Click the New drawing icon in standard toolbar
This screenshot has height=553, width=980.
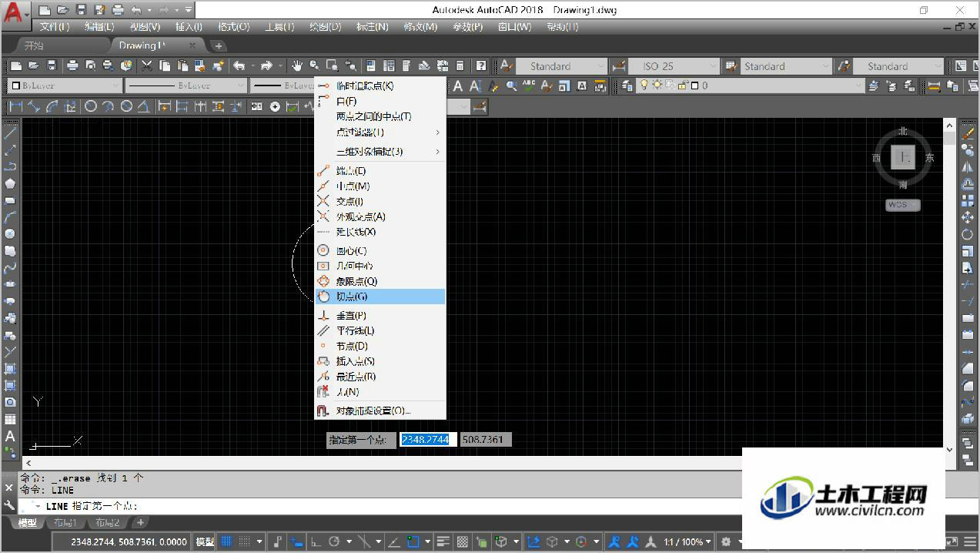click(x=15, y=66)
